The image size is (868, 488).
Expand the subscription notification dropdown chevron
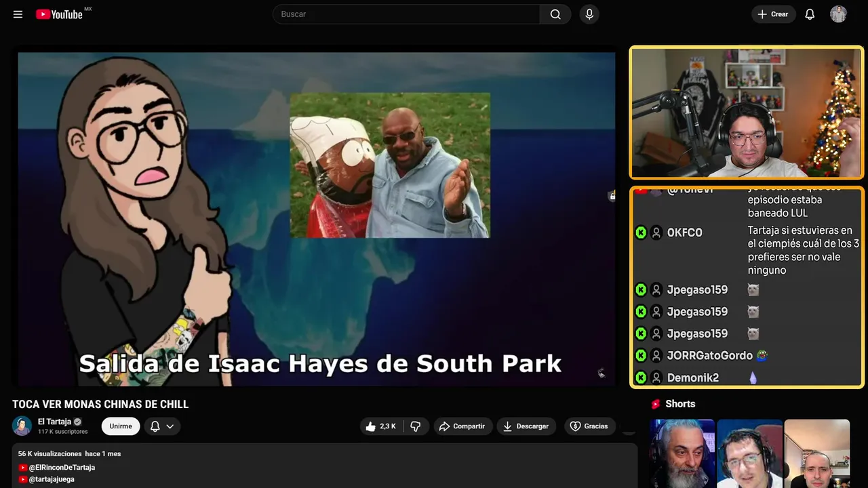(170, 426)
